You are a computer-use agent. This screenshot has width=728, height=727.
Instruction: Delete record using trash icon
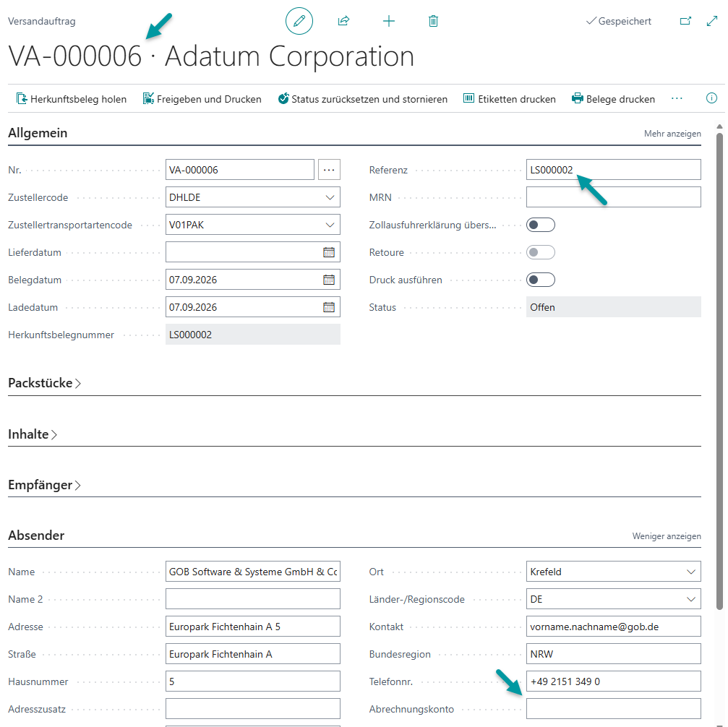(x=433, y=21)
